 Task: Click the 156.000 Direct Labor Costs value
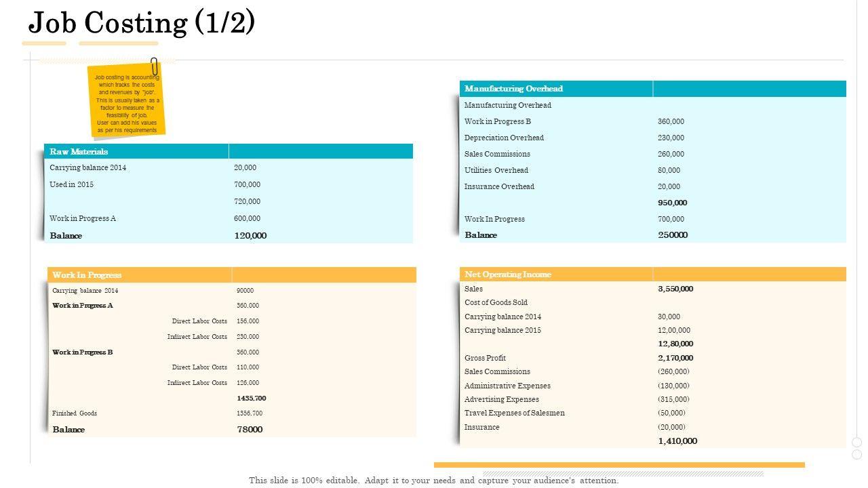(248, 321)
